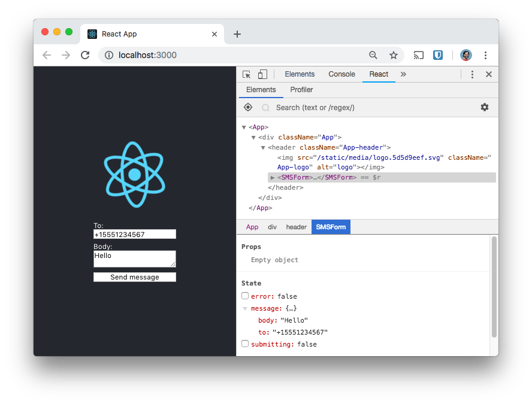Click the browser reload button

(85, 55)
